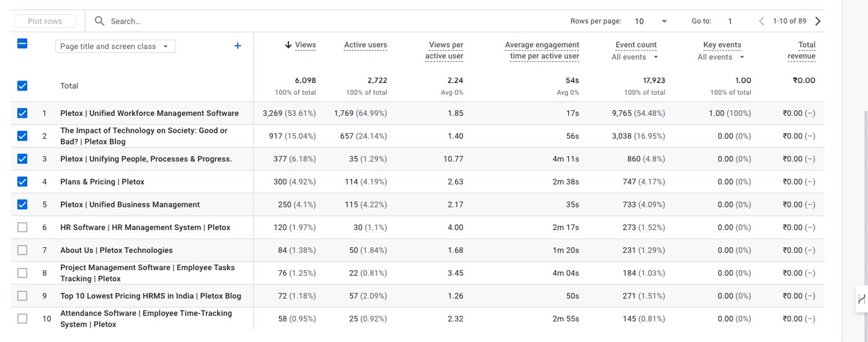Viewport: 868px width, 342px height.
Task: Click the 9,765 (54.48%) event count cell
Action: [639, 113]
